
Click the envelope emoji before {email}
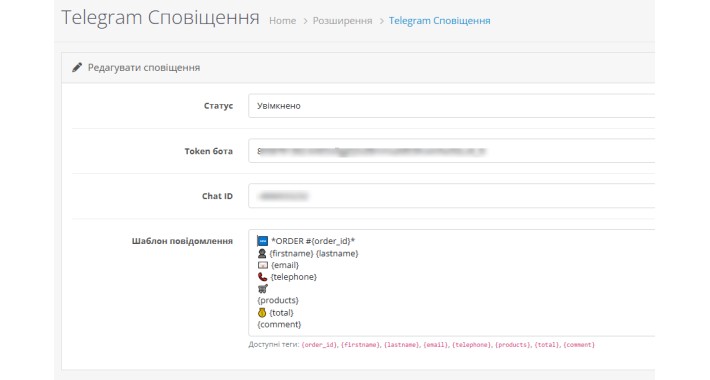(263, 265)
